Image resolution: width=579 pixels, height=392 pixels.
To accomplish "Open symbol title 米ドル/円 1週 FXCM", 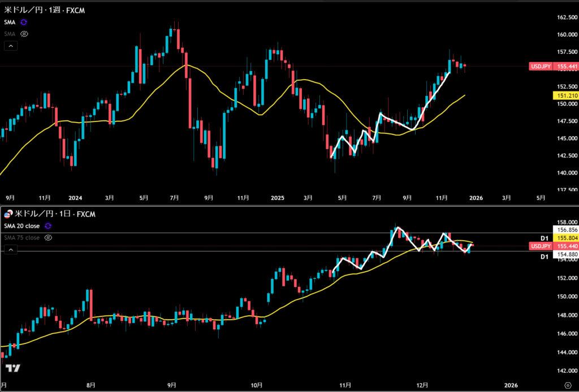I will pyautogui.click(x=46, y=10).
